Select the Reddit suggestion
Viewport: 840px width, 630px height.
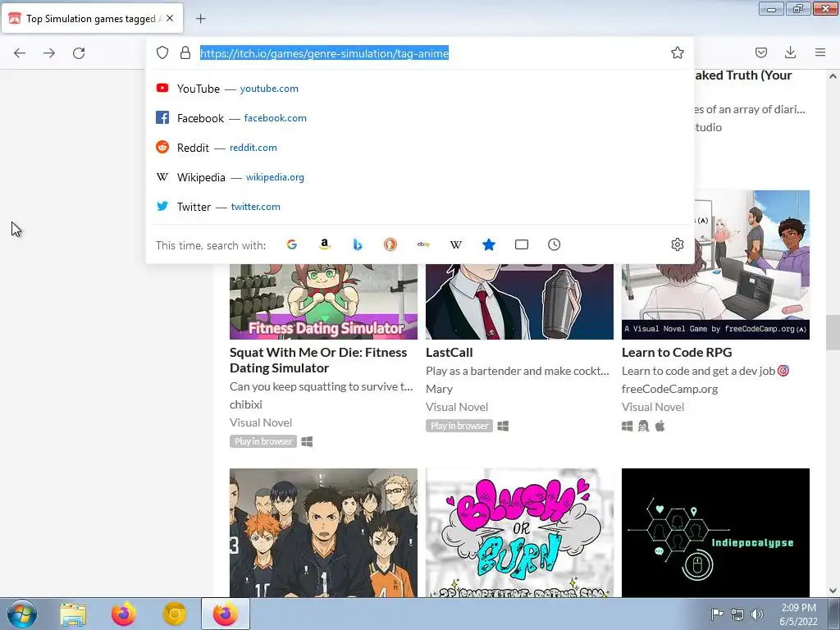click(x=419, y=148)
